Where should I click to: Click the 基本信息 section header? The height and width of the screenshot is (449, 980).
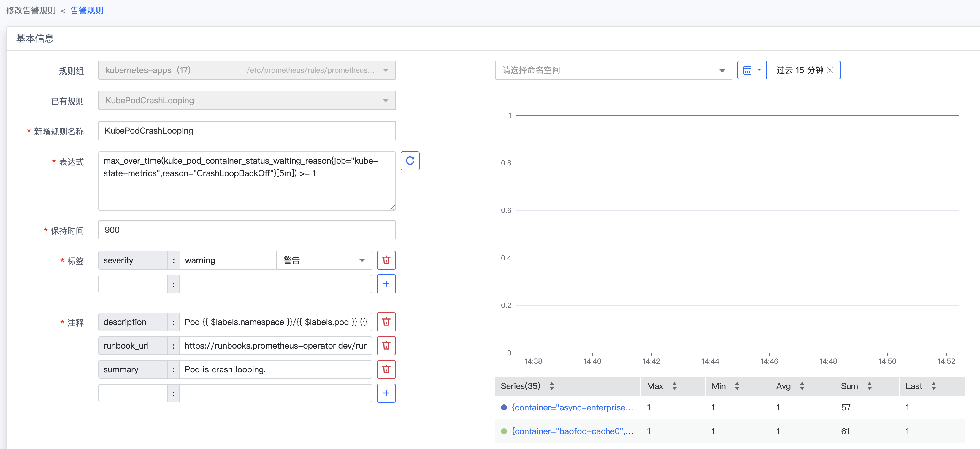coord(35,38)
